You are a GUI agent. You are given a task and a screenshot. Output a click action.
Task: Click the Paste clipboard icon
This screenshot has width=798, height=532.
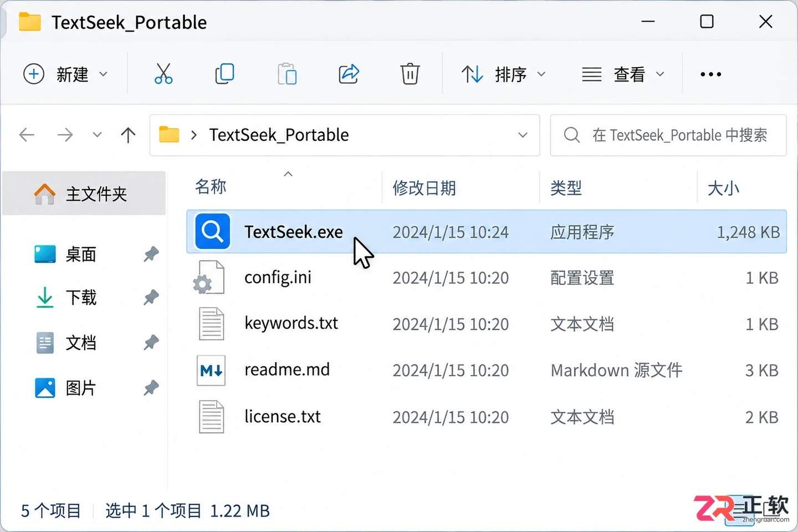287,74
